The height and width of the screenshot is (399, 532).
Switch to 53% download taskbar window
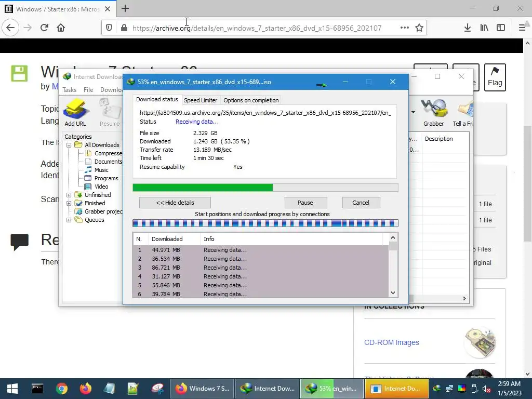(x=332, y=389)
